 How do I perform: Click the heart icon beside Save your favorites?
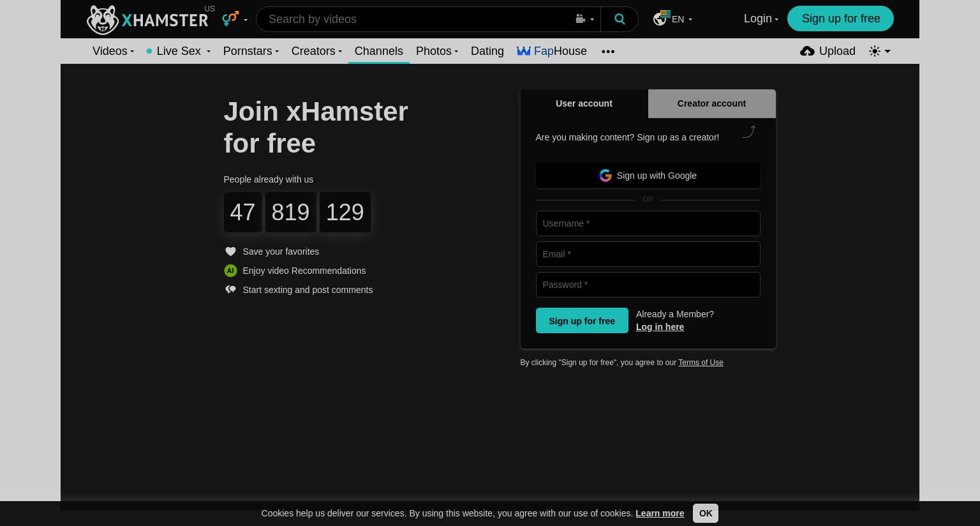[230, 252]
